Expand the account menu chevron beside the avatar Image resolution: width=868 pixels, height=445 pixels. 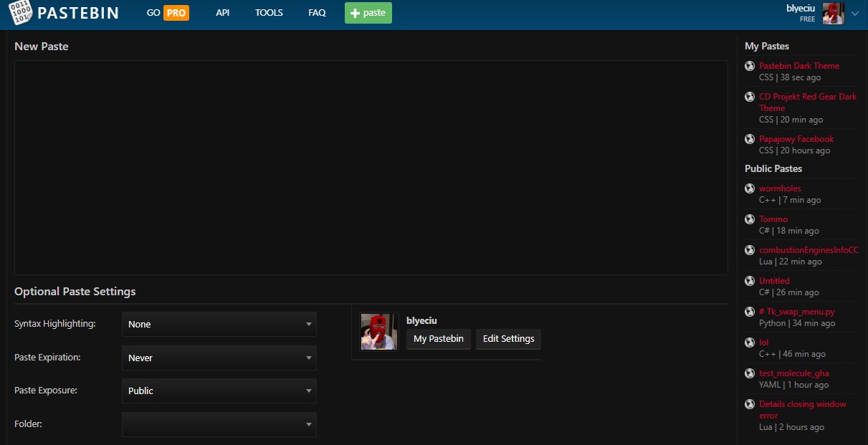click(854, 14)
